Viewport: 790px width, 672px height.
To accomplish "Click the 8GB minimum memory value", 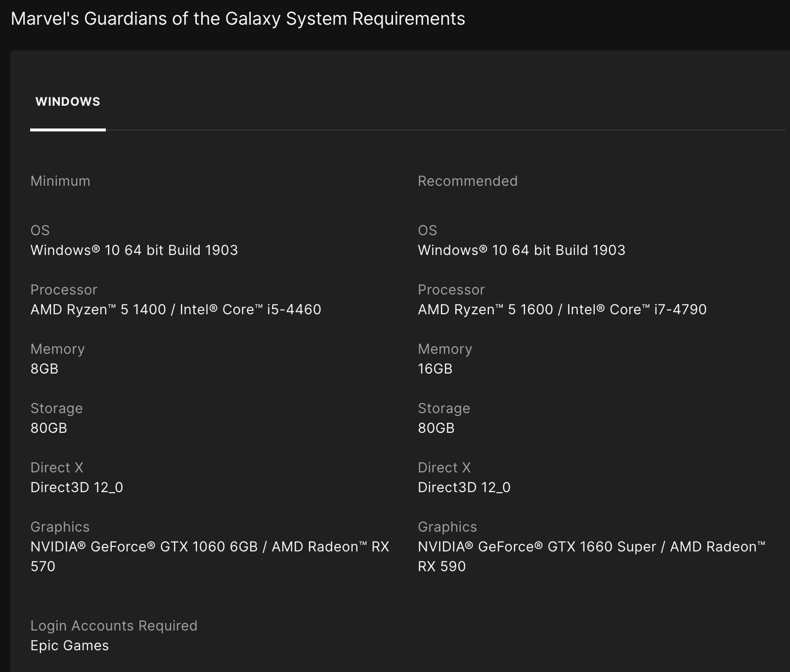I will pos(44,369).
